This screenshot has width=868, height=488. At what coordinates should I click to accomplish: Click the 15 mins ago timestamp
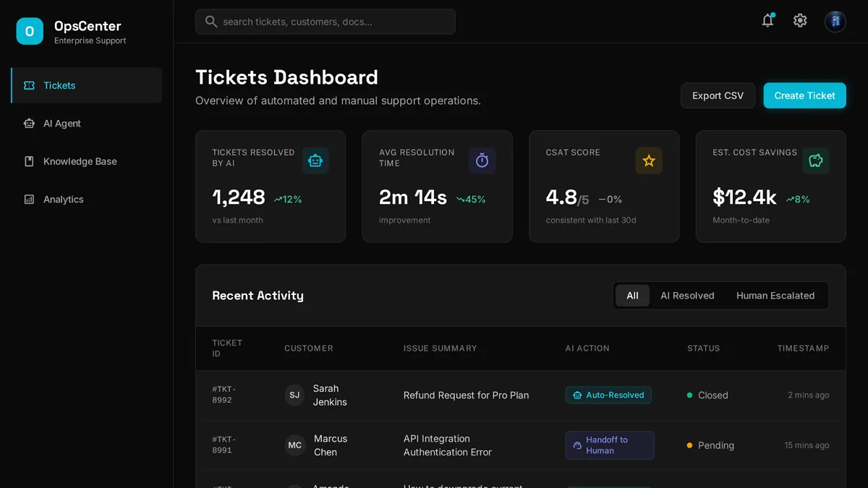click(807, 445)
